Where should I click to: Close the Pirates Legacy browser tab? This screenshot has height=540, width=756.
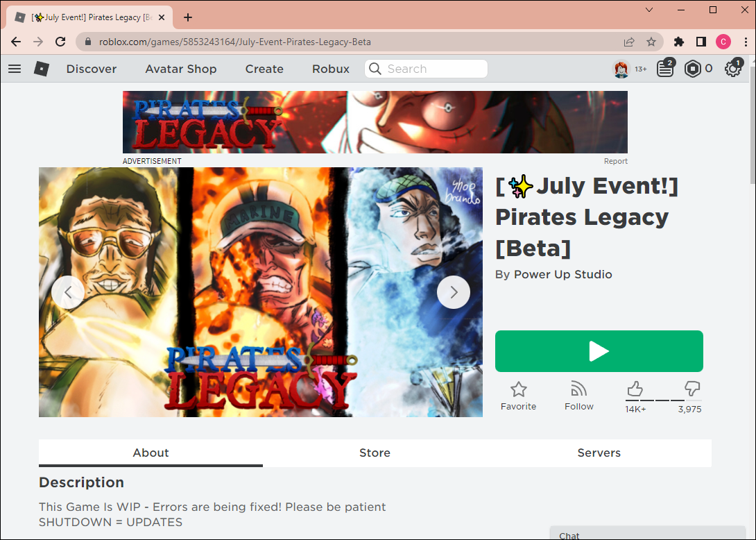(162, 17)
